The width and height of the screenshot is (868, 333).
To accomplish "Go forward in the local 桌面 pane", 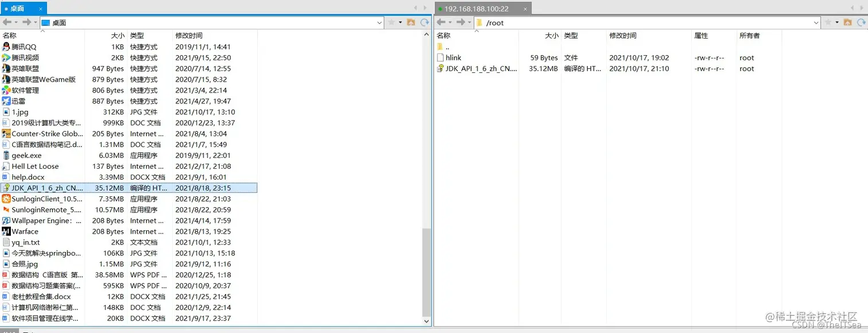I will (26, 22).
